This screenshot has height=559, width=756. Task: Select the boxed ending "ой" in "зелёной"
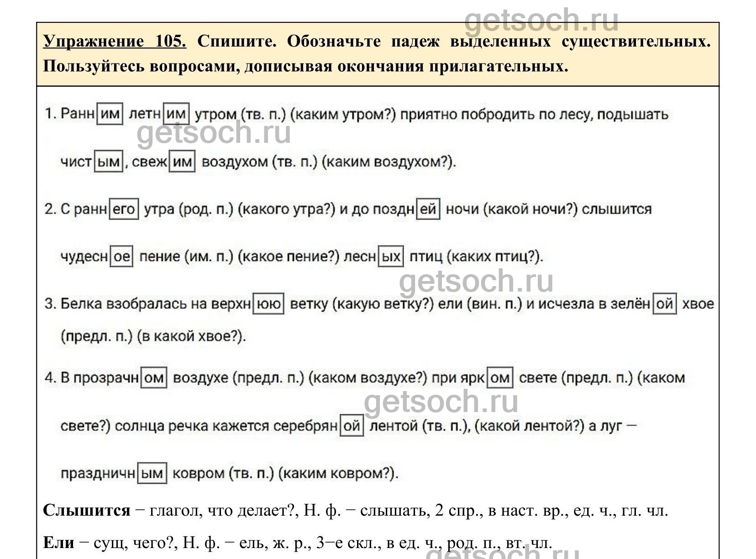[665, 304]
